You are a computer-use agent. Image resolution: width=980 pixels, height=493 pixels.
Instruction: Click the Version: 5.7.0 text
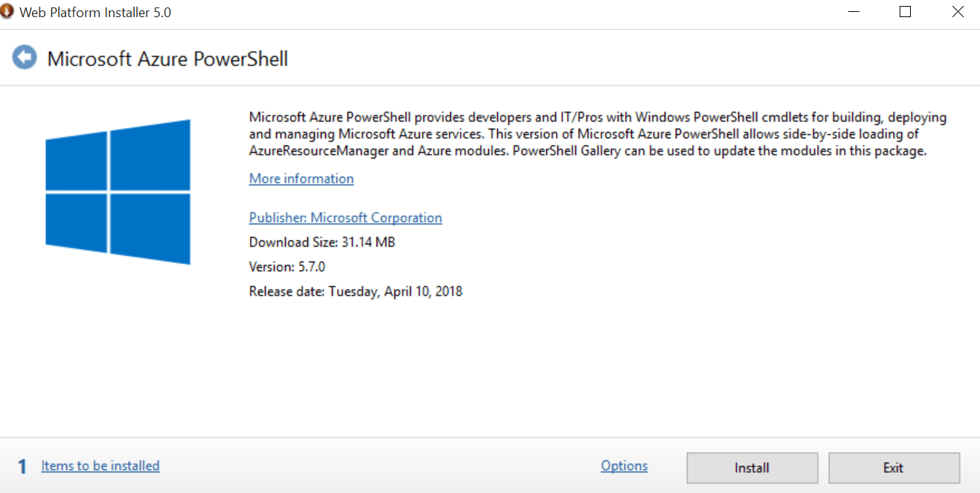point(286,267)
